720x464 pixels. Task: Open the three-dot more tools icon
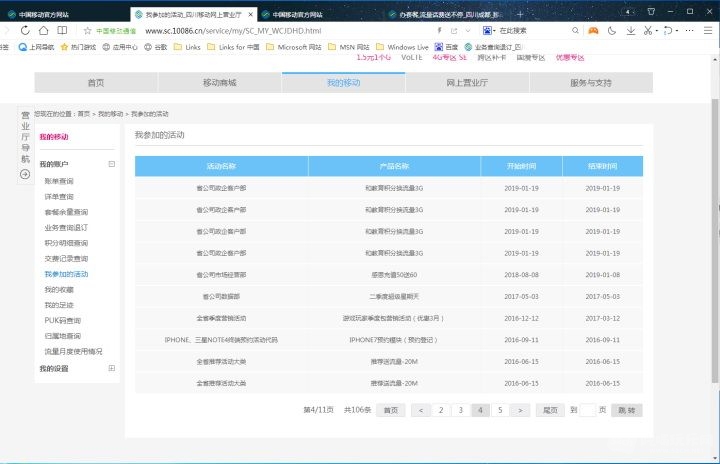tap(689, 31)
